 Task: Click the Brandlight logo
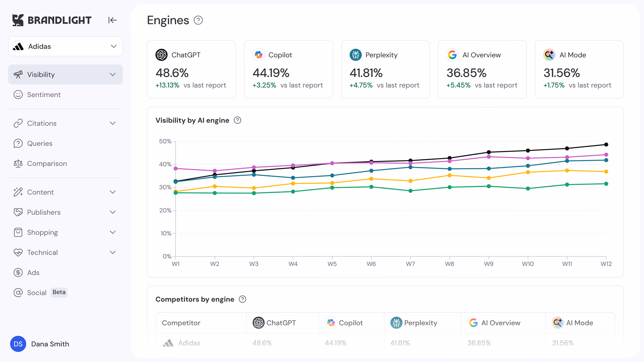point(52,20)
